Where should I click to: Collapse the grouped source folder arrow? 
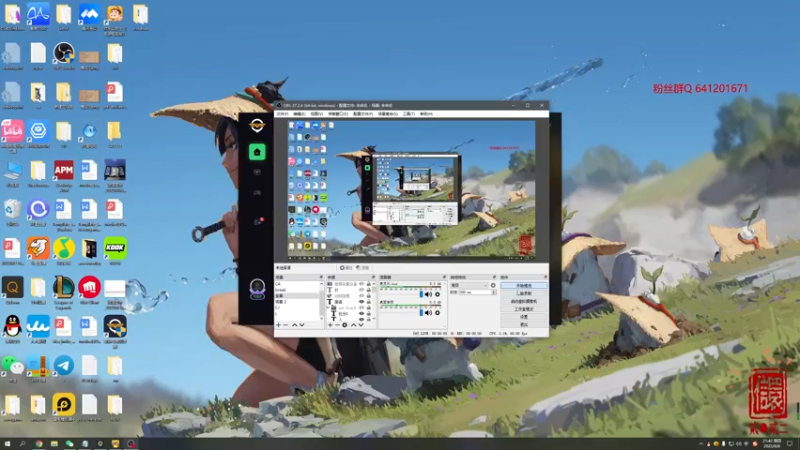tap(328, 307)
